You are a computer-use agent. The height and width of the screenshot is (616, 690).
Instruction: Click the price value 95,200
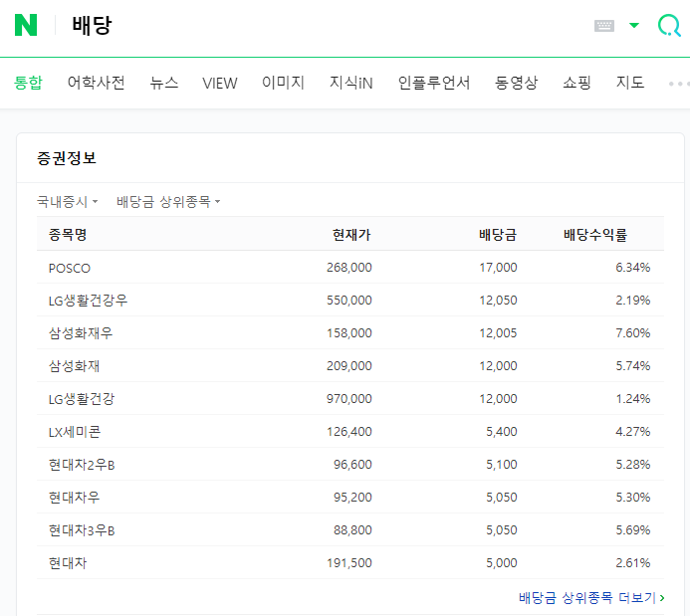pos(352,498)
